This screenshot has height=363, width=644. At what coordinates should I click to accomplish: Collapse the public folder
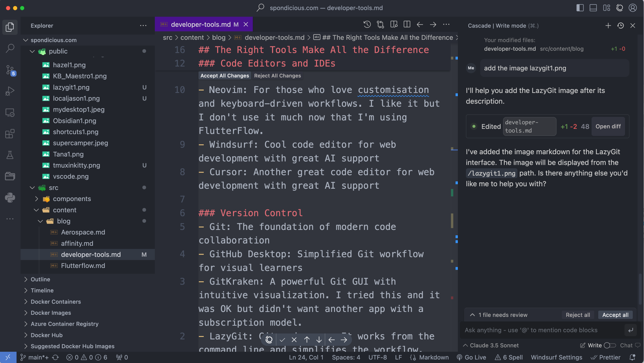[32, 51]
